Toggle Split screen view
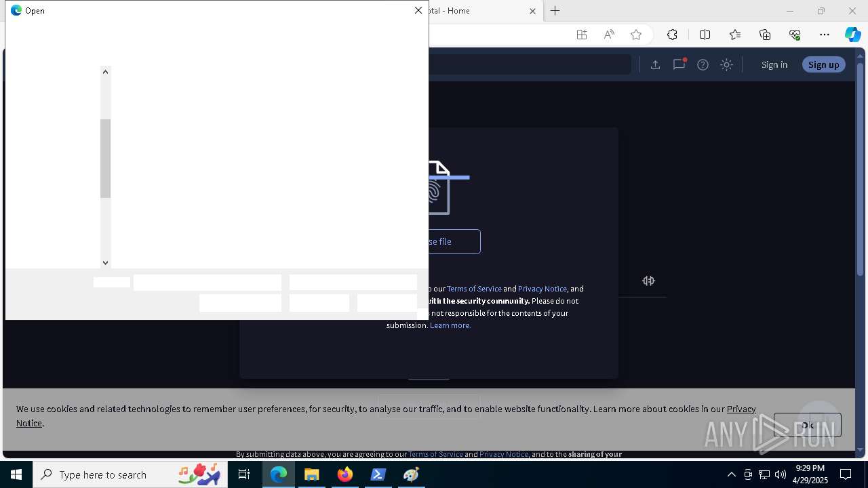 (x=705, y=35)
